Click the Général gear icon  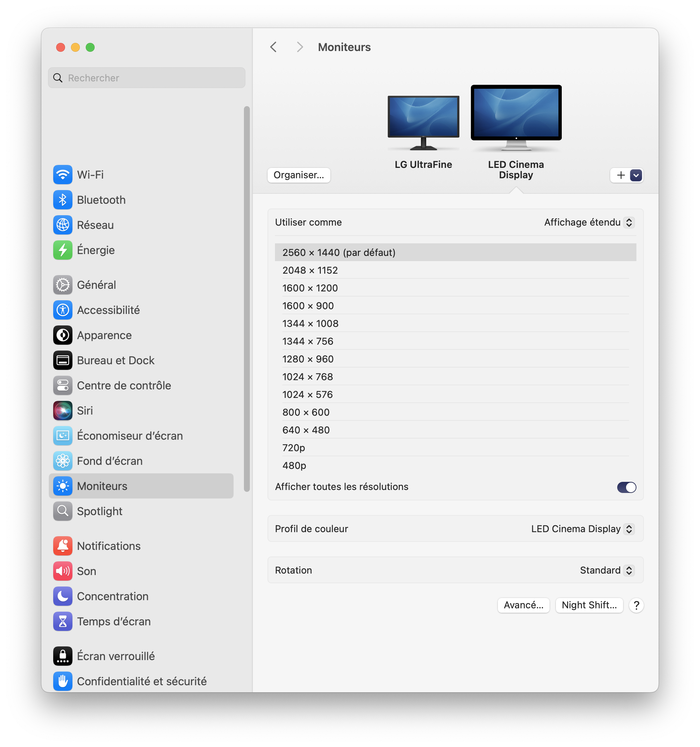pos(63,285)
